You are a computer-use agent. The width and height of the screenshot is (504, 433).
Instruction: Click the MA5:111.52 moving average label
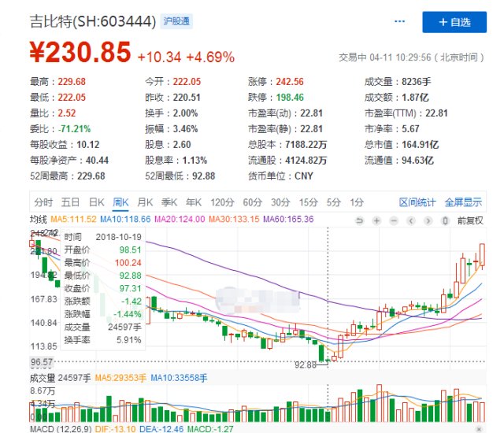click(73, 220)
